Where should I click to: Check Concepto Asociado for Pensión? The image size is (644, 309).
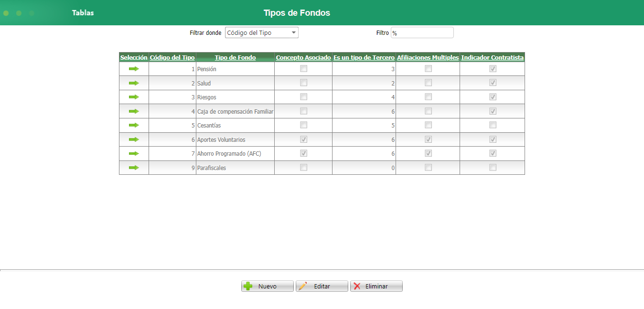(x=303, y=68)
